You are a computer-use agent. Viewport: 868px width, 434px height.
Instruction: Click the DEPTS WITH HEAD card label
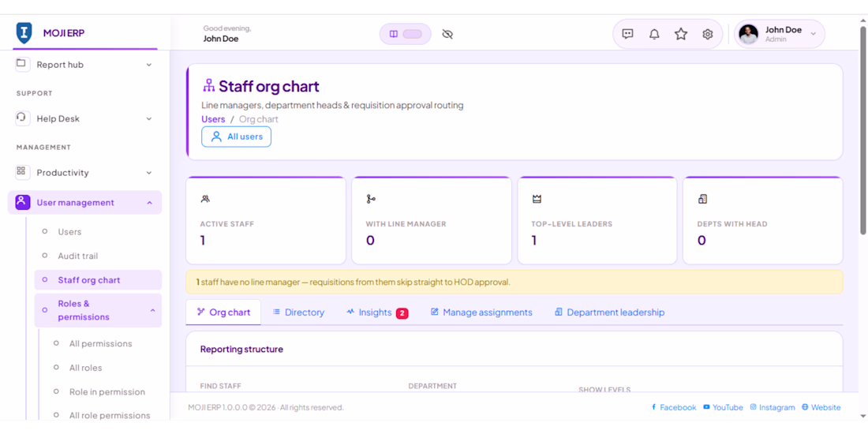pos(732,224)
